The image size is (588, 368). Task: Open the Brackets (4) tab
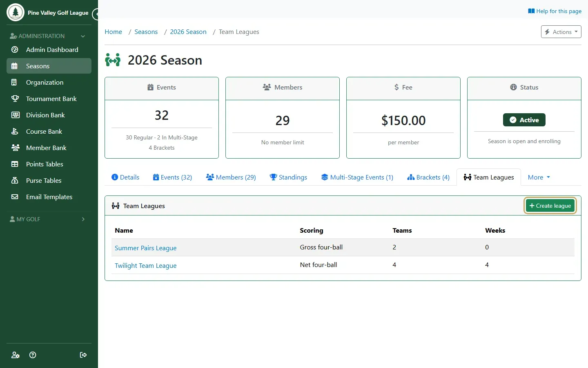tap(428, 177)
